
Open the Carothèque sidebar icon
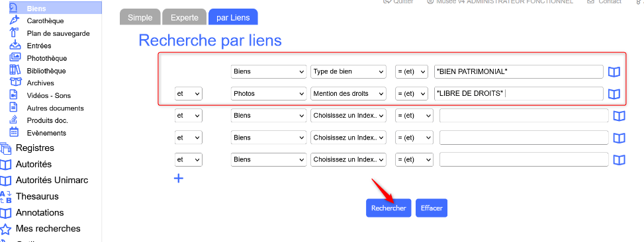(x=15, y=20)
